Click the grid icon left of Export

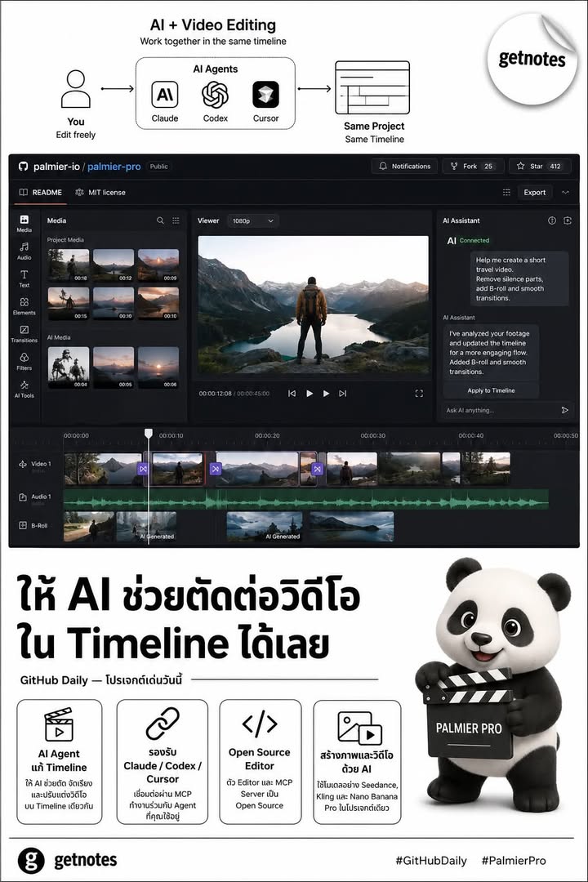click(506, 193)
